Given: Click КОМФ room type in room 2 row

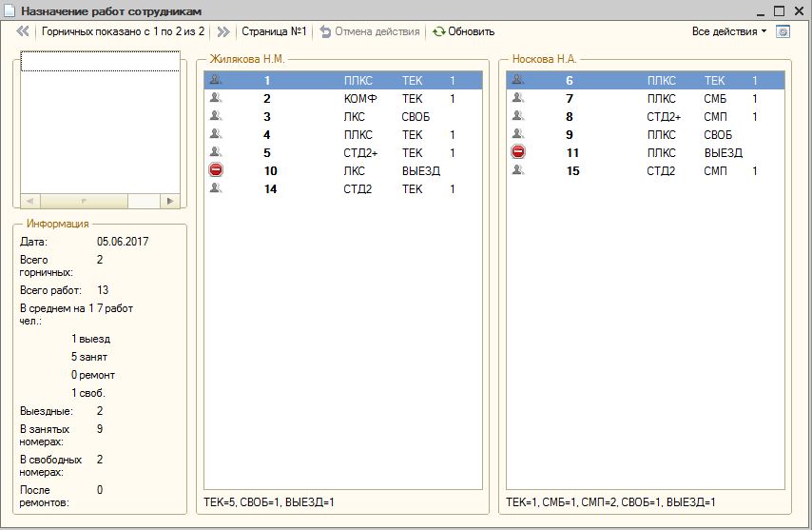Looking at the screenshot, I should [x=360, y=98].
